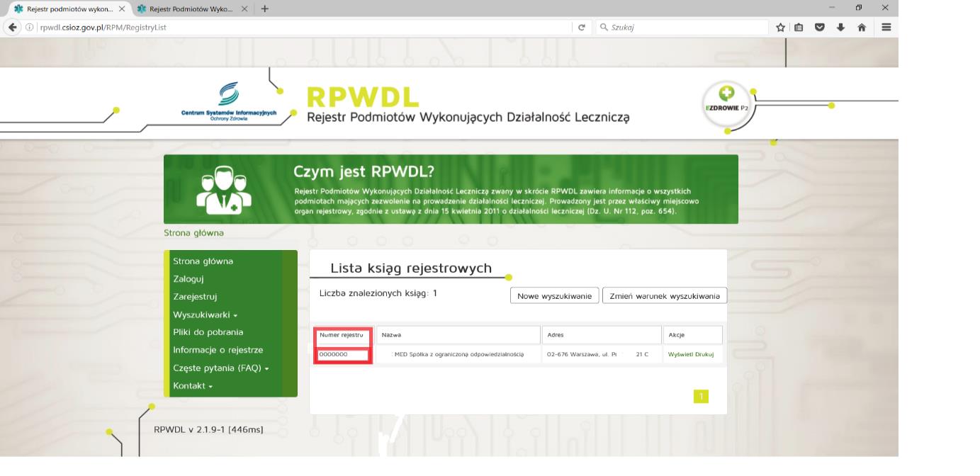Image resolution: width=980 pixels, height=476 pixels.
Task: Click Numer rejestru column header
Action: [x=344, y=335]
